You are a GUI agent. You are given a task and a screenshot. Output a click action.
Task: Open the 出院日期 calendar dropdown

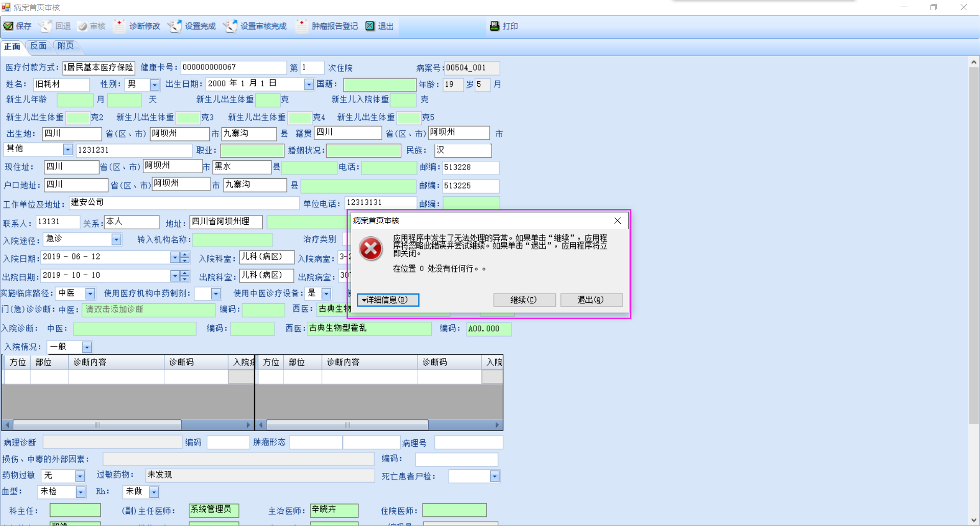click(175, 276)
